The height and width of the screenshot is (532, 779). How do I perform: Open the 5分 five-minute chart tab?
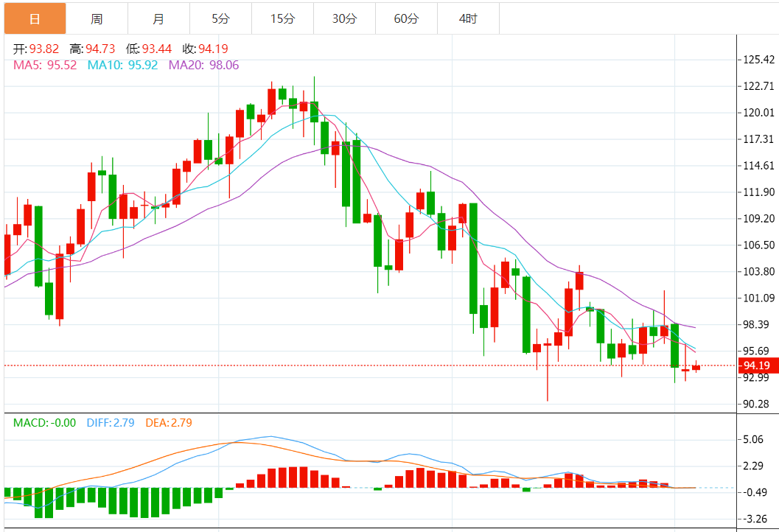click(220, 19)
